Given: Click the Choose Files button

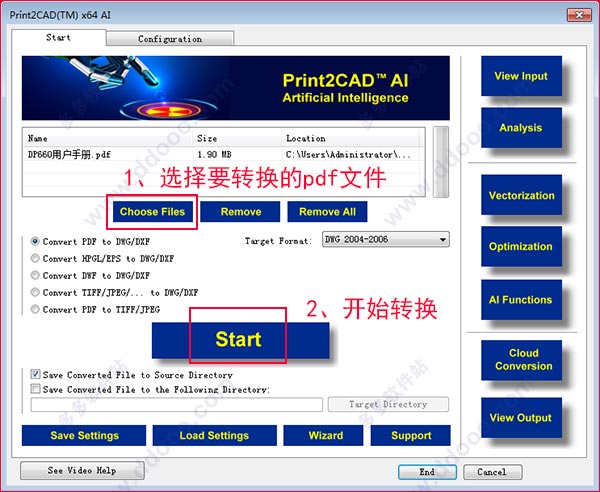Looking at the screenshot, I should click(x=152, y=212).
